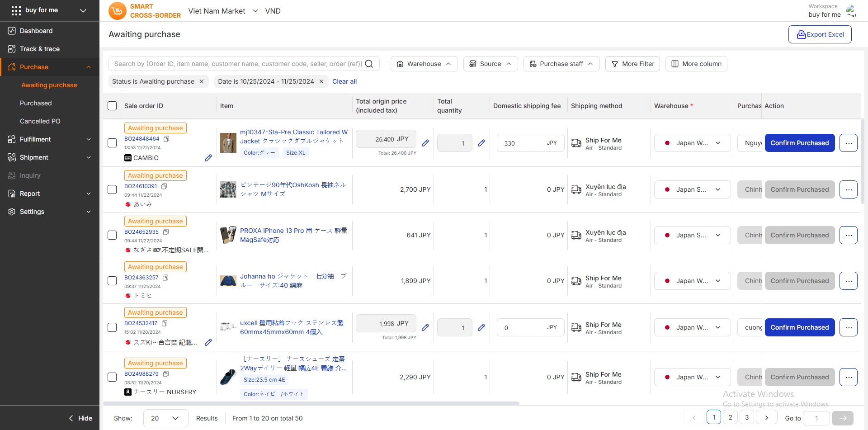This screenshot has width=868, height=430.
Task: Toggle the select-all orders checkbox
Action: pos(112,106)
